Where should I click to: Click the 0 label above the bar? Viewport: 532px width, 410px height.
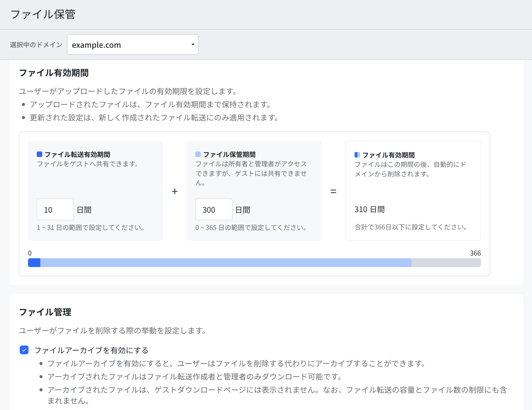(30, 253)
